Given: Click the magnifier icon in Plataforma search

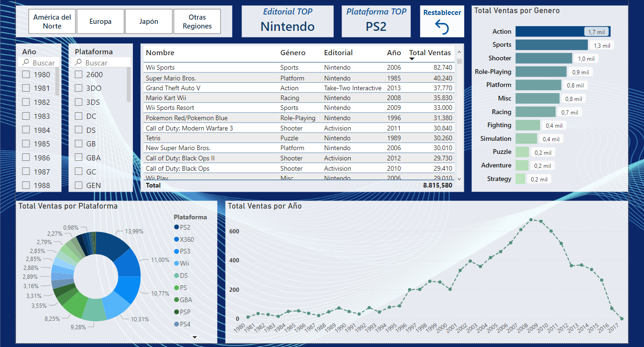Looking at the screenshot, I should 79,63.
